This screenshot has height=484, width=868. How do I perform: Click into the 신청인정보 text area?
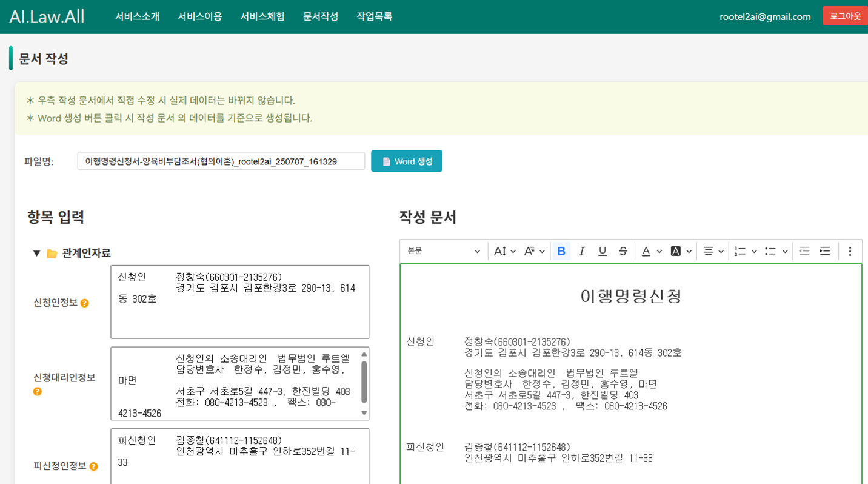[240, 301]
